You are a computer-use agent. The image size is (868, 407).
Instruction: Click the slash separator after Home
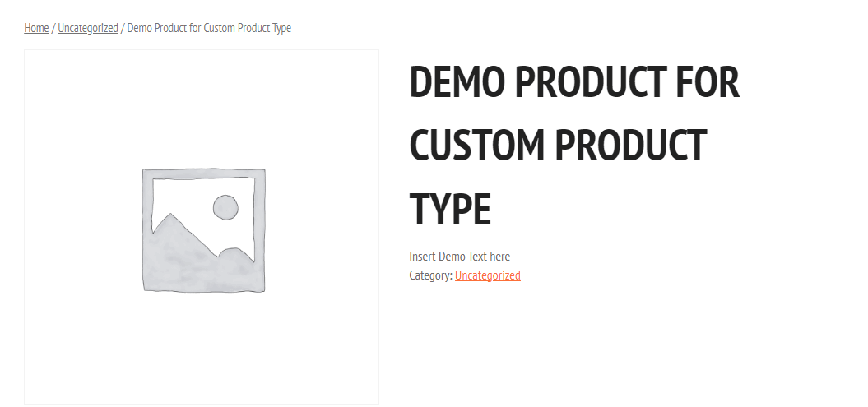point(53,28)
